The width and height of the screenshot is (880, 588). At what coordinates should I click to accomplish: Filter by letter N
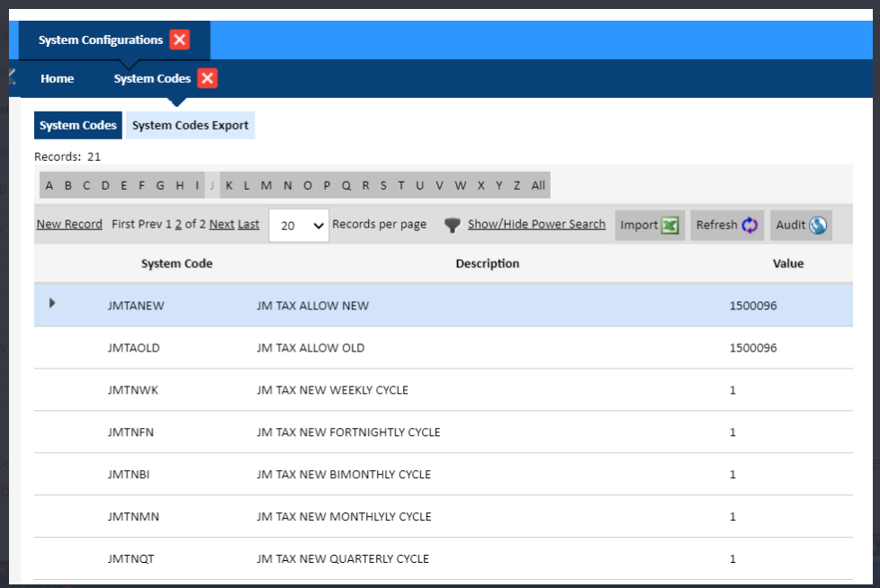pos(288,185)
